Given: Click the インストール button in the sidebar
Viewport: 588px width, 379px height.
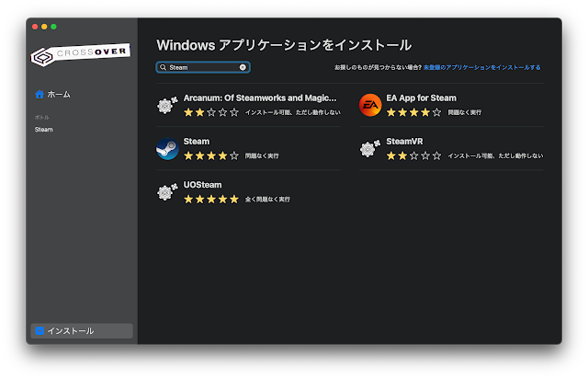Looking at the screenshot, I should 82,331.
